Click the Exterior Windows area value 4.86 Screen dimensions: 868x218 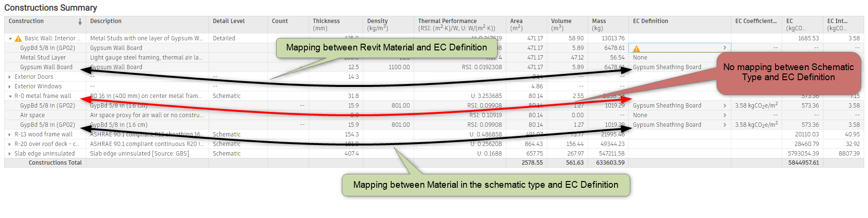point(537,86)
